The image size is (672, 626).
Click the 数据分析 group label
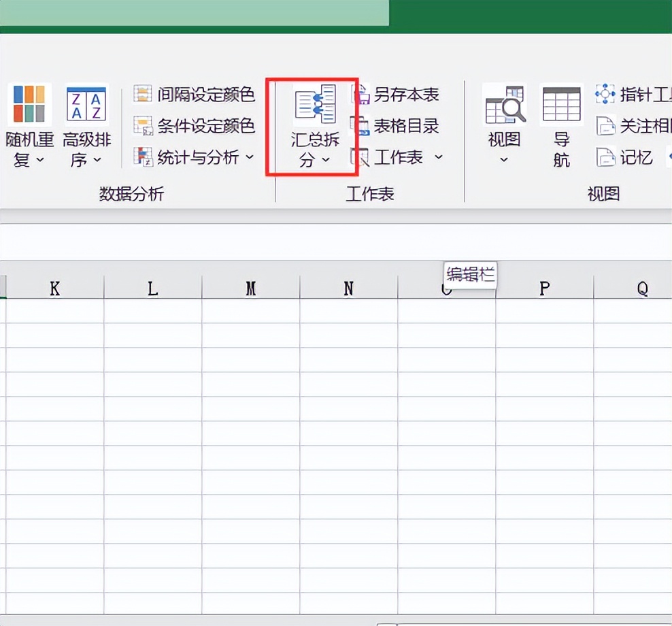(x=131, y=195)
